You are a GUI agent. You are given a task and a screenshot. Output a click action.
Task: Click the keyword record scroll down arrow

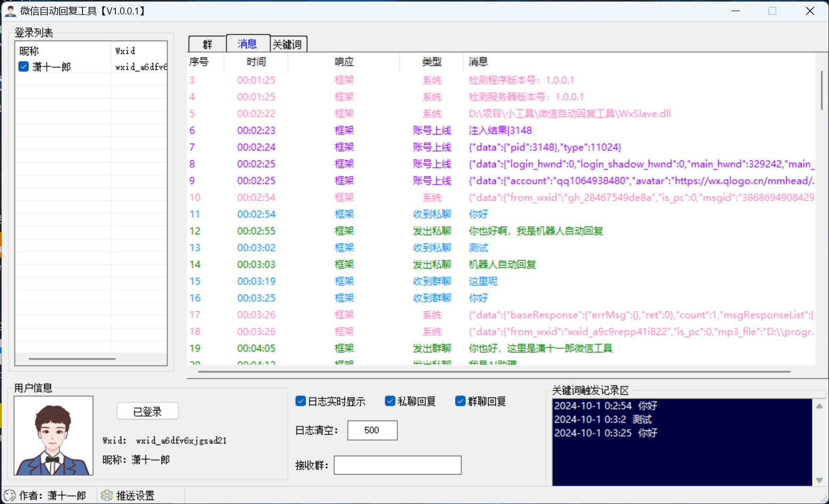tap(819, 480)
